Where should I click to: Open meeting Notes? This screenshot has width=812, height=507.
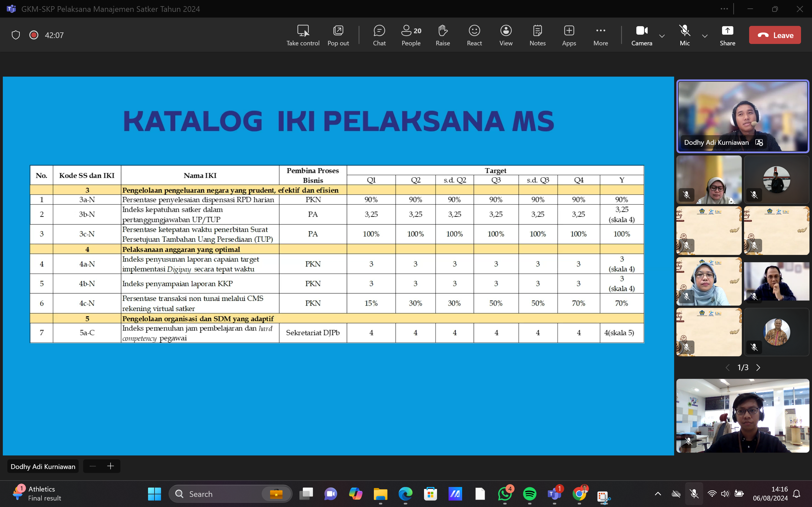(537, 35)
